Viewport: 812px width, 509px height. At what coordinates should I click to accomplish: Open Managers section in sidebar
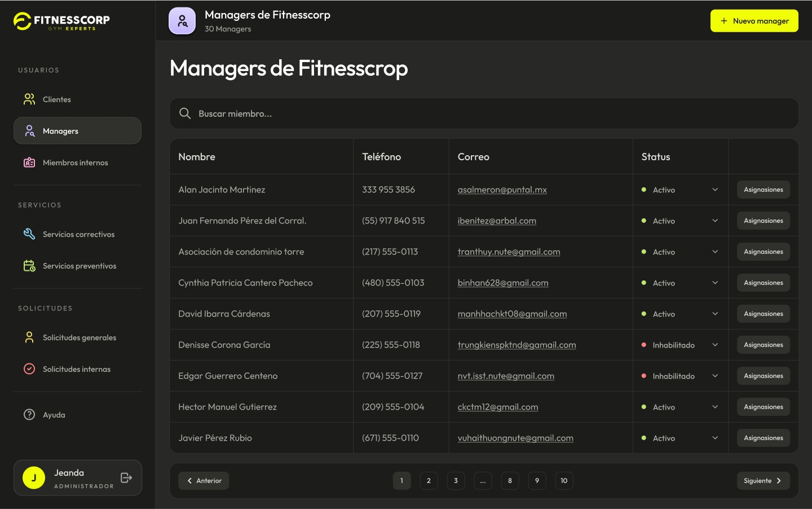coord(77,131)
